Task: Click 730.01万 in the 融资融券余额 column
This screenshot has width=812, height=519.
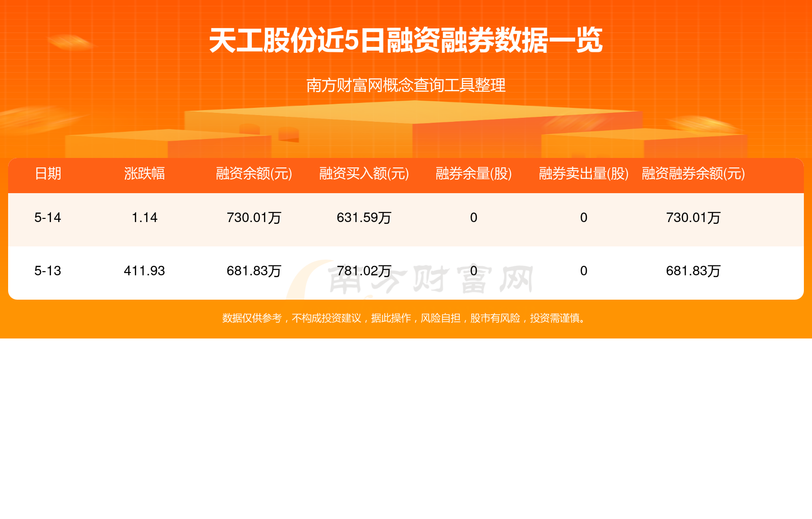Action: click(x=693, y=218)
